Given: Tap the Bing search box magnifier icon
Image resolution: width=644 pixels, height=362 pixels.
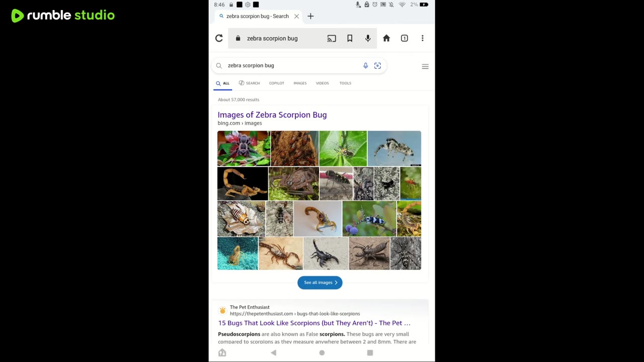Looking at the screenshot, I should 219,65.
